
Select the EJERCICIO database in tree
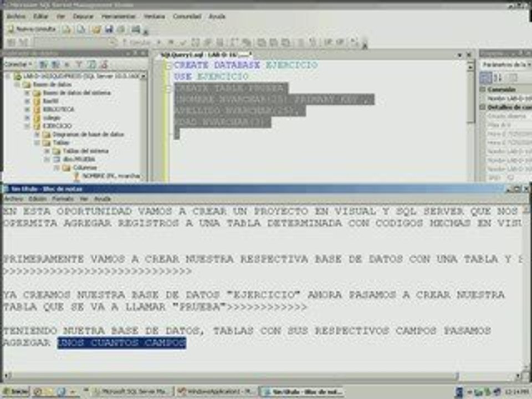point(57,126)
